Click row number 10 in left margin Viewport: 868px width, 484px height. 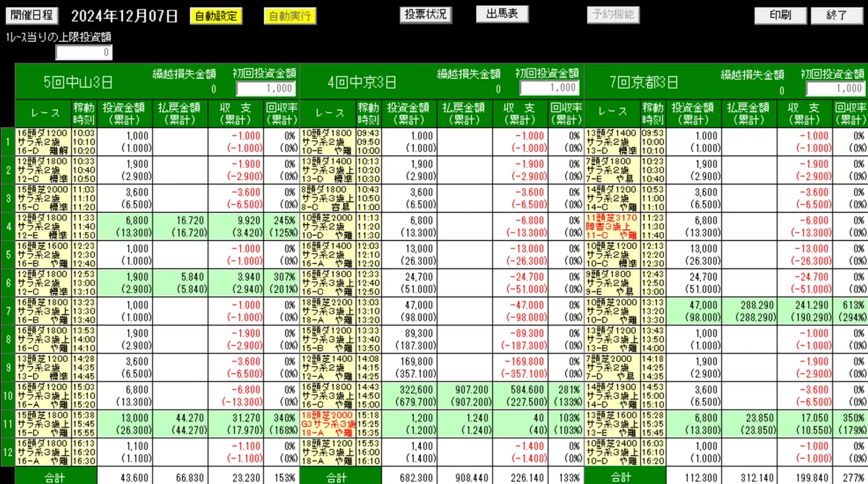pos(7,395)
